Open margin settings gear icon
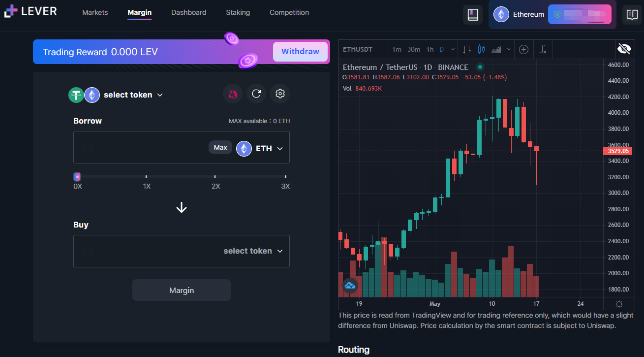This screenshot has width=644, height=357. coord(280,94)
